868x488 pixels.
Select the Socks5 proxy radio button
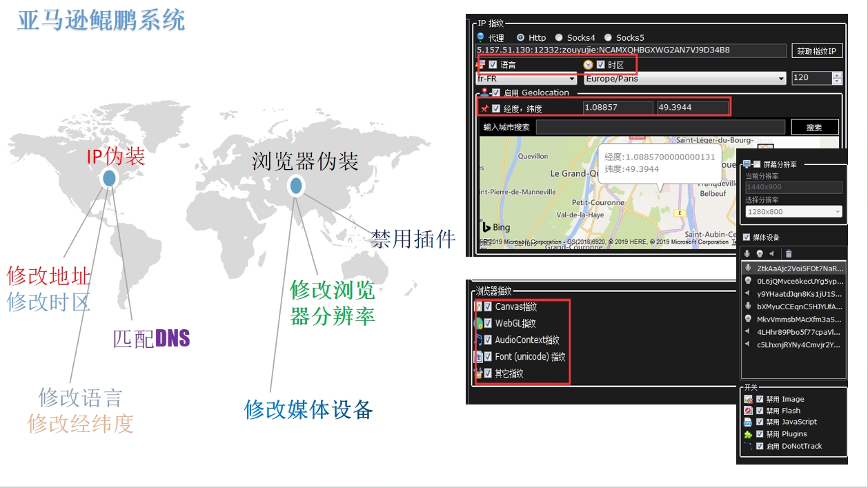[x=608, y=37]
